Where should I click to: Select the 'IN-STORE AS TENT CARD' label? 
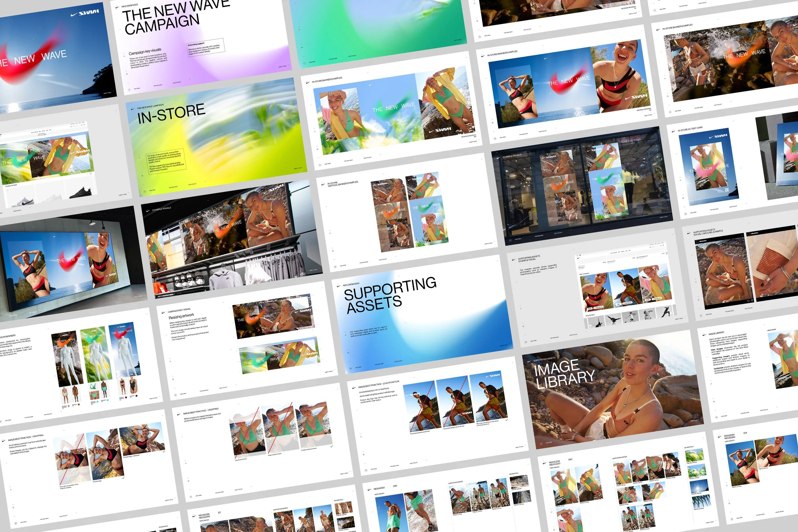click(x=690, y=129)
